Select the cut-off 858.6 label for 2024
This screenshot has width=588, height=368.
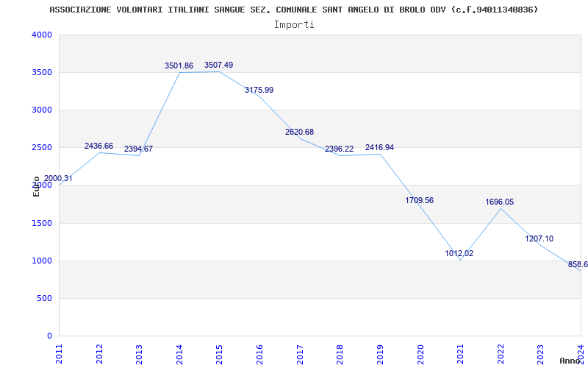pos(578,265)
